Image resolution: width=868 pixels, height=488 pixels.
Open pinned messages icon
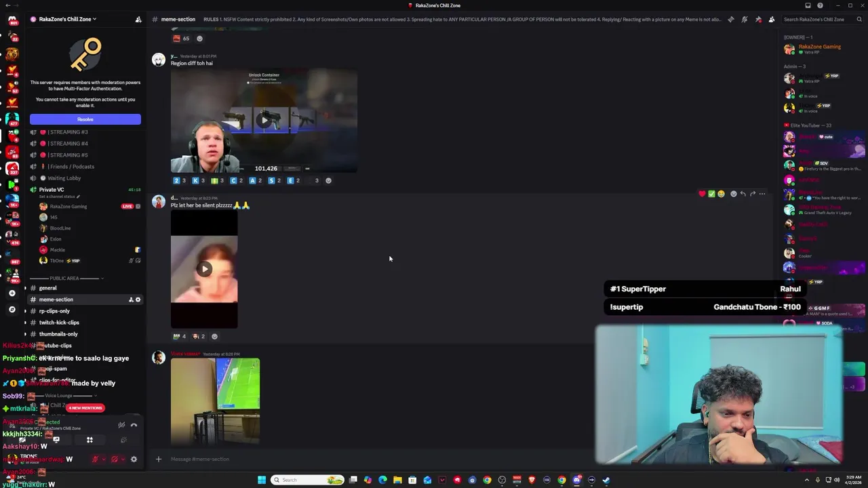point(758,19)
